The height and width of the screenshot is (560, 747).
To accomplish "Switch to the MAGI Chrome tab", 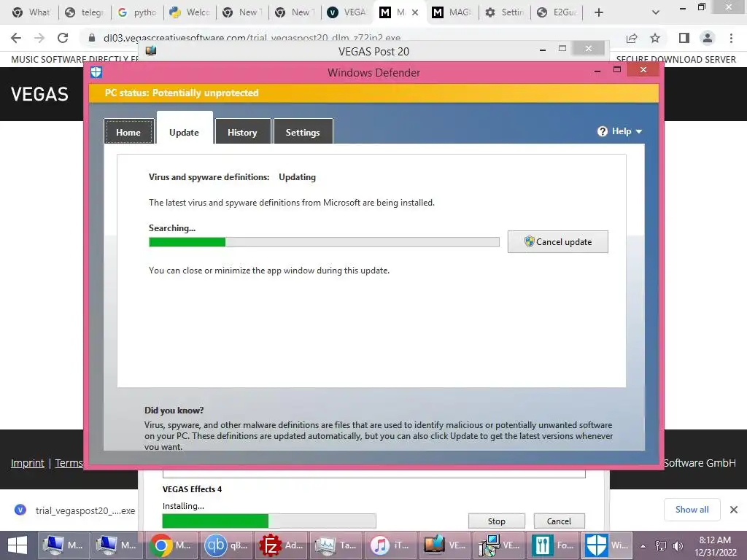I will pos(452,12).
